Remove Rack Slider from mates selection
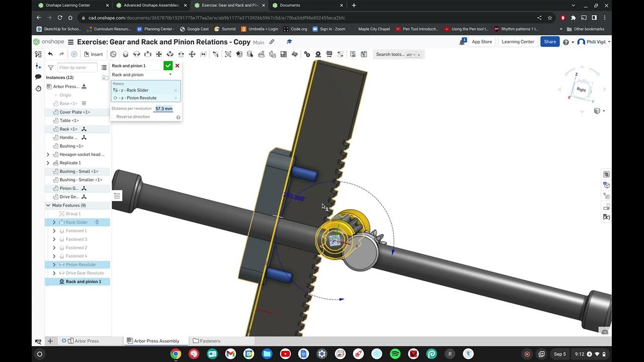The image size is (644, 362). (176, 90)
